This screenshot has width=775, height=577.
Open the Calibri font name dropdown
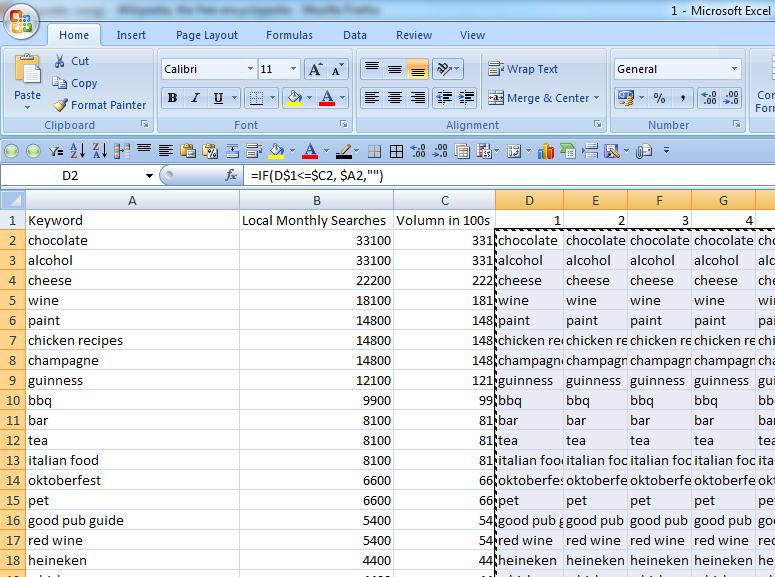pyautogui.click(x=249, y=69)
